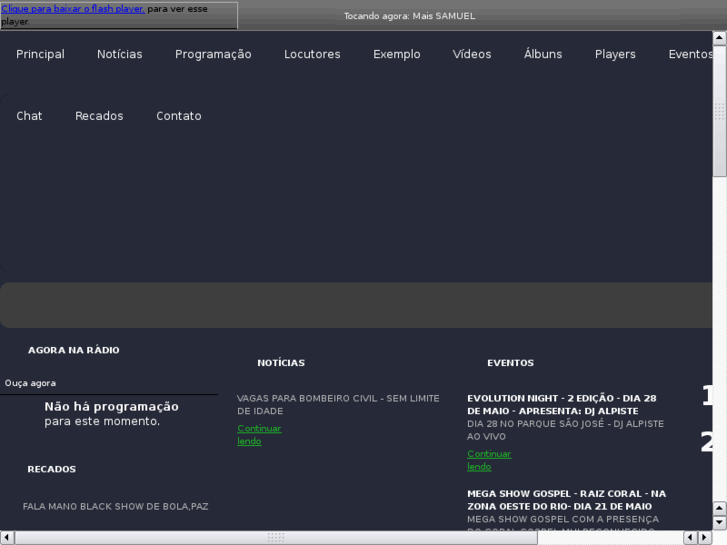Click the Agora na Rádio heading
This screenshot has height=545, width=727.
[74, 350]
